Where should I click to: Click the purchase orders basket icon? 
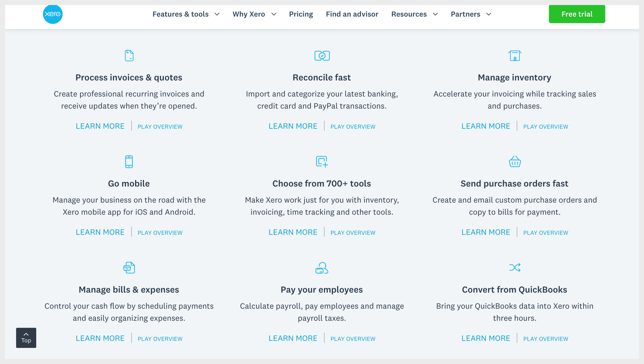coord(515,161)
